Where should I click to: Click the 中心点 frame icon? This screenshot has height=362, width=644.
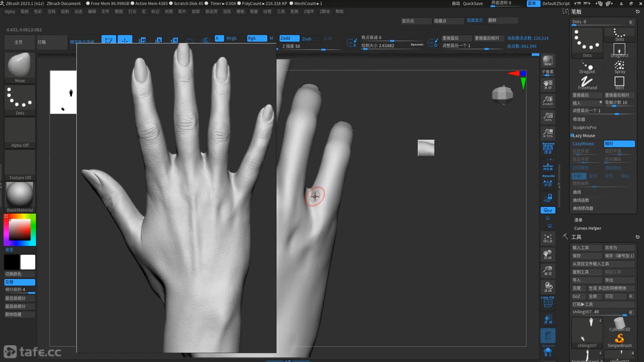click(x=548, y=238)
